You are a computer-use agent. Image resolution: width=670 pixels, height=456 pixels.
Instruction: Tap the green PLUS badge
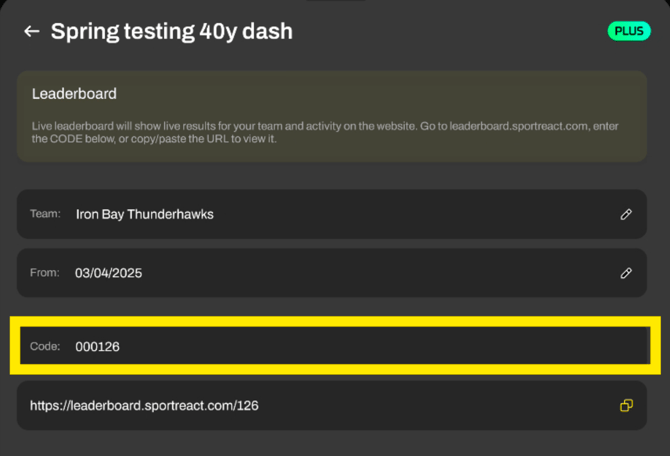[629, 31]
